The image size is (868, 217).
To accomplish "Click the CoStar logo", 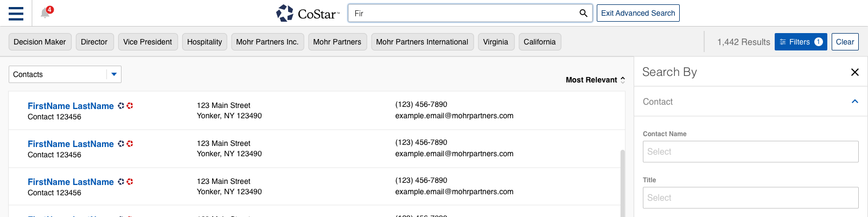I will [308, 13].
